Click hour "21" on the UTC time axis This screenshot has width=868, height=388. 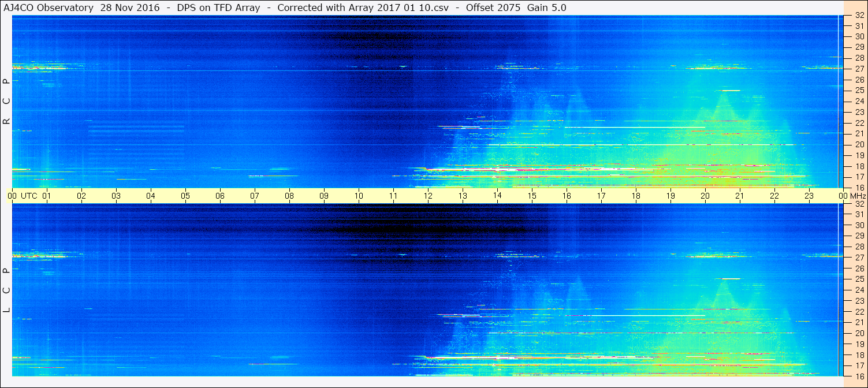[x=740, y=196]
